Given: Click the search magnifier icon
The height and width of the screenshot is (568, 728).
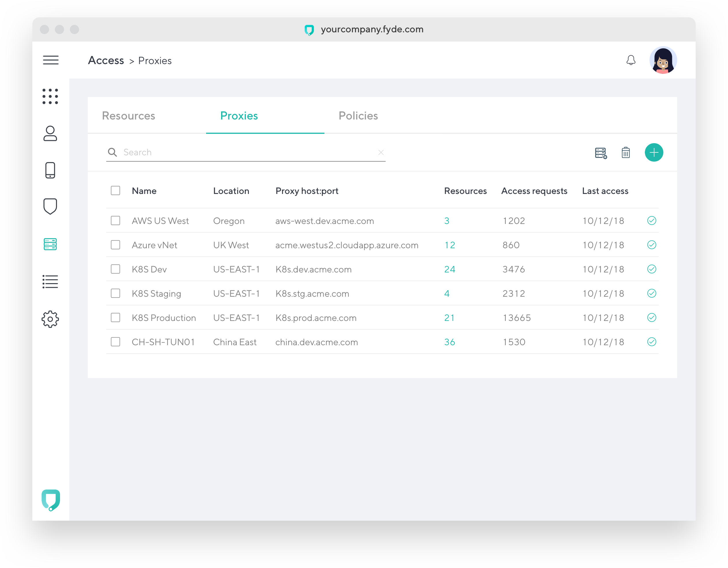Looking at the screenshot, I should click(112, 152).
